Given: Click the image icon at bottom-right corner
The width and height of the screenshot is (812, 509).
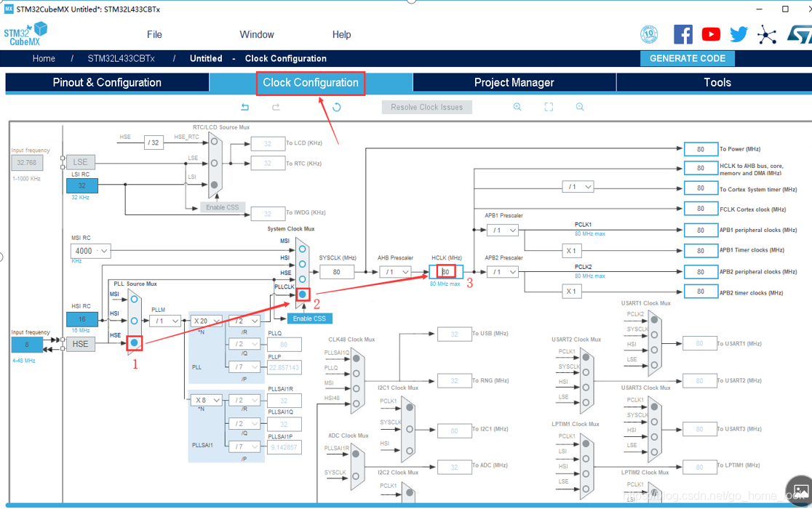Looking at the screenshot, I should [800, 490].
